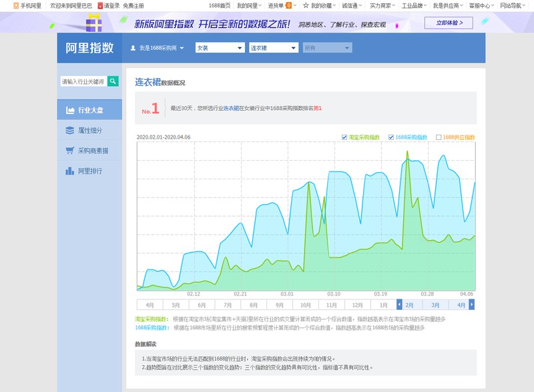Screen dimensions: 534x392
Task: Click the right arrow on month timeline
Action: point(472,305)
